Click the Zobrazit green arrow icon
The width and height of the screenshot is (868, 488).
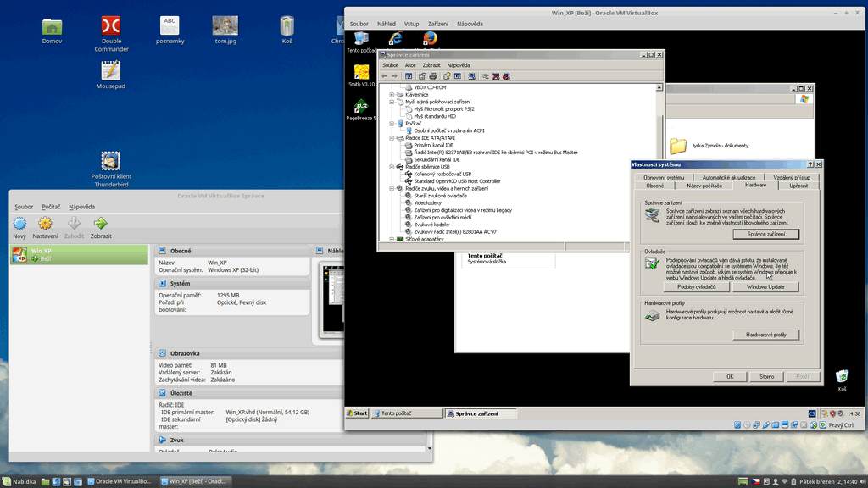coord(101,224)
